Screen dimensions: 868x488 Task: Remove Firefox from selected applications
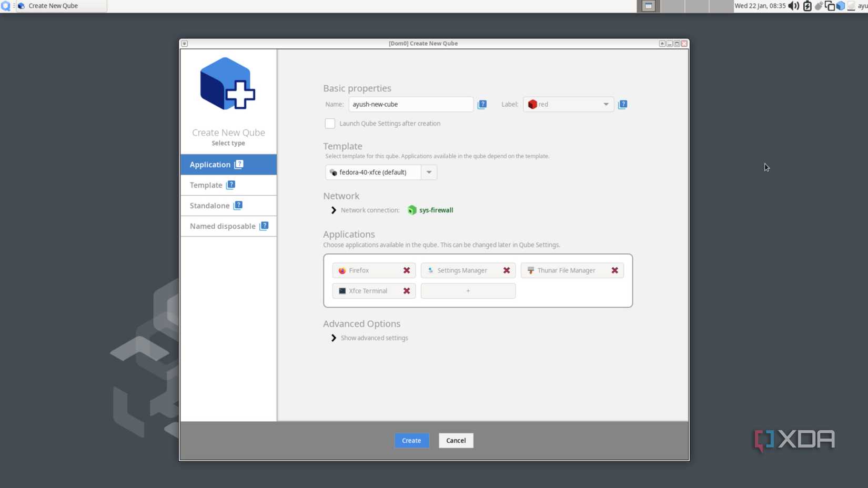point(406,270)
